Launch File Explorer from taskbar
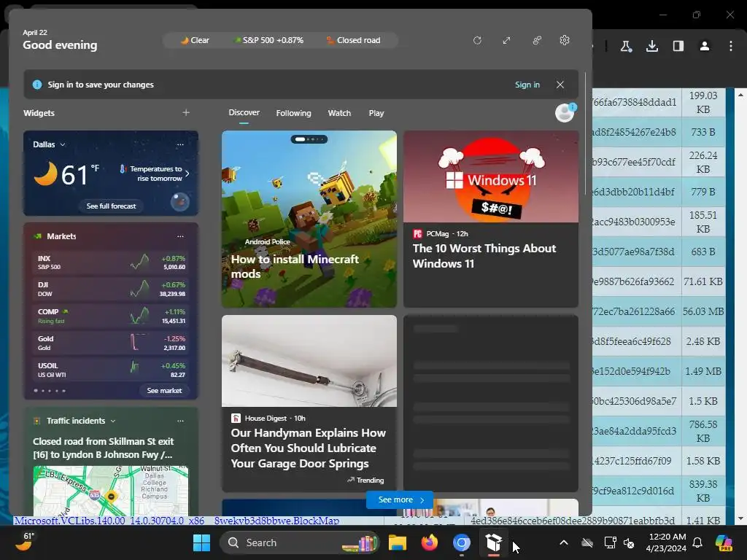Viewport: 747px width, 560px height. tap(398, 542)
